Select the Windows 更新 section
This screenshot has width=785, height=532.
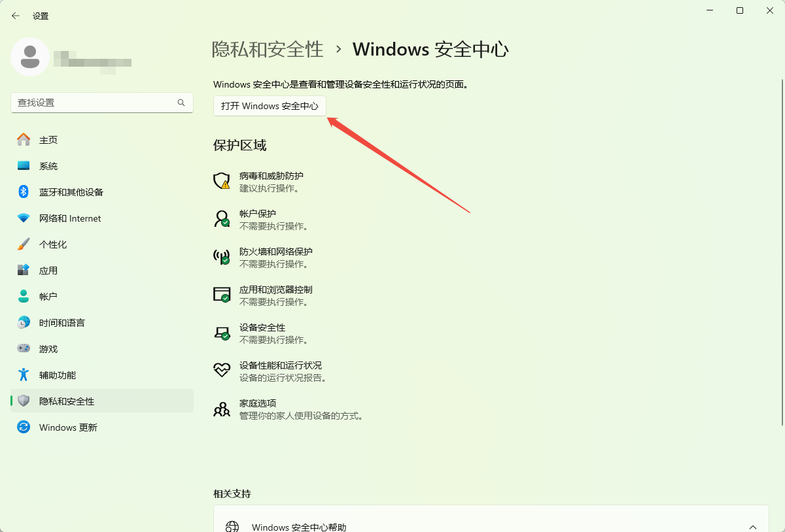[102, 427]
